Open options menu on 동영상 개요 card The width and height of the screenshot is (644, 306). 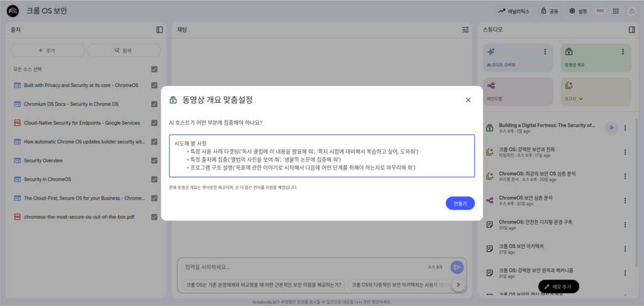pyautogui.click(x=623, y=52)
